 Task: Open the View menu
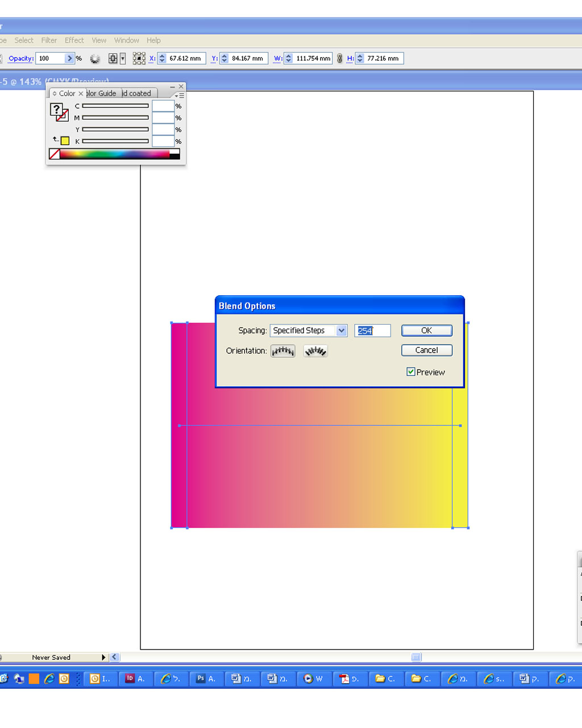99,40
